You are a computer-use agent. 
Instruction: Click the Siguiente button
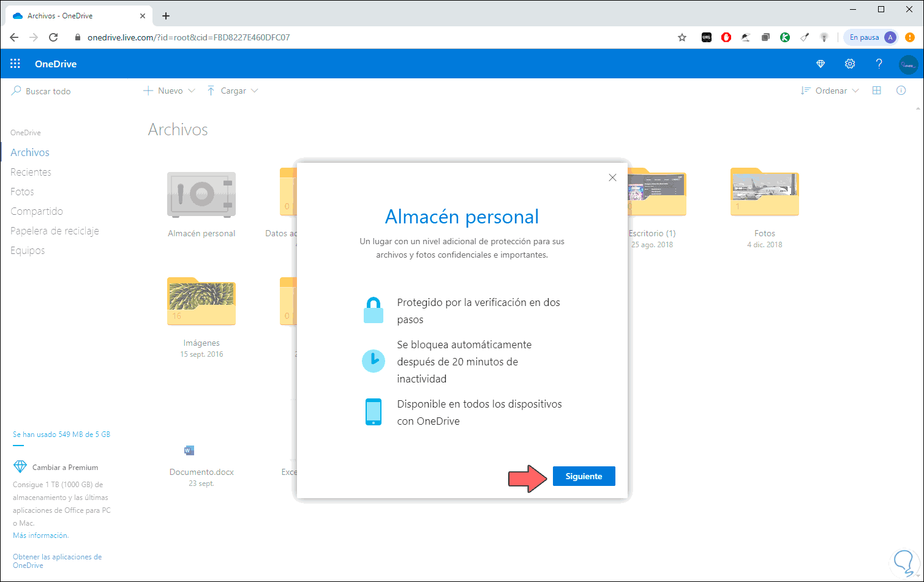pos(584,476)
